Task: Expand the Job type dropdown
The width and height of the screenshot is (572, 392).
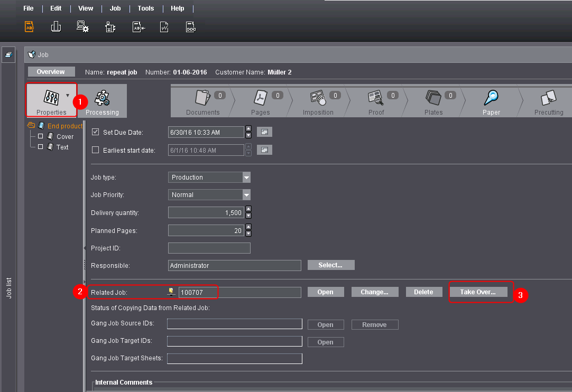Action: pos(246,178)
